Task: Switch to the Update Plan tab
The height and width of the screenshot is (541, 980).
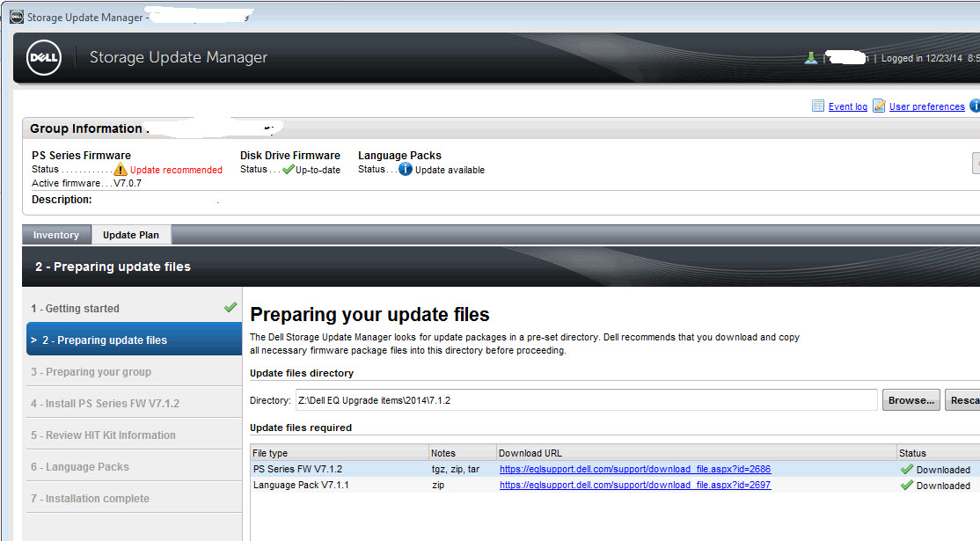Action: point(131,235)
